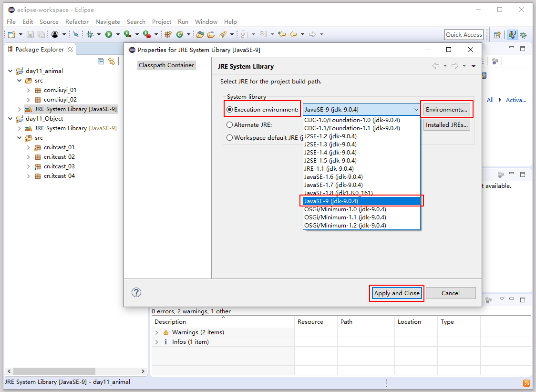Expand the cn.itcast_03 package node
This screenshot has height=392, width=536.
[x=28, y=166]
